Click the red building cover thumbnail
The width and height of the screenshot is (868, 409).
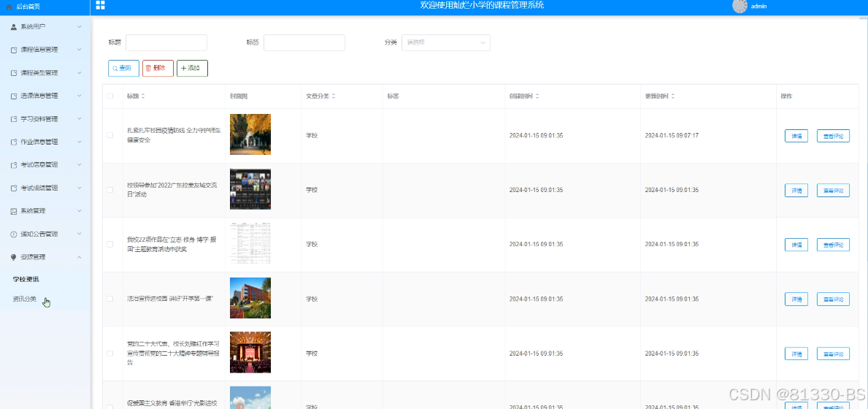click(x=250, y=298)
